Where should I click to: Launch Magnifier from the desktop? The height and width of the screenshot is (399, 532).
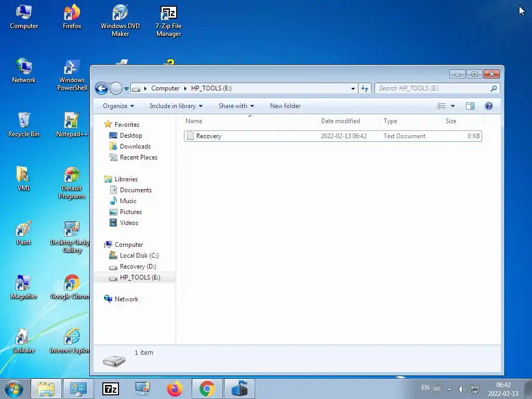(24, 288)
